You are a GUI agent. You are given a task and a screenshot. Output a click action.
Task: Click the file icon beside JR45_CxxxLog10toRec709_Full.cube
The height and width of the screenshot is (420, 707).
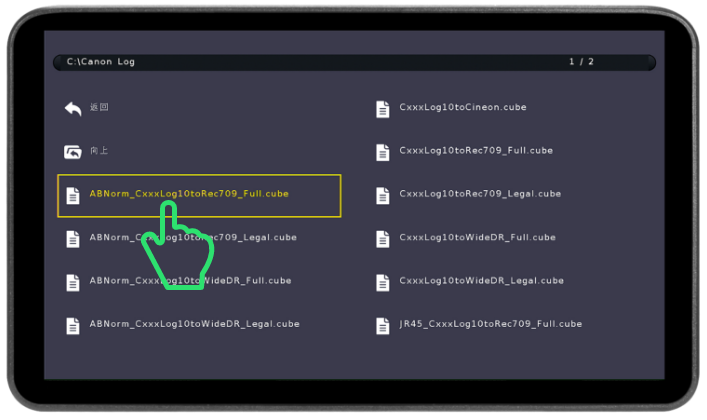(x=382, y=325)
